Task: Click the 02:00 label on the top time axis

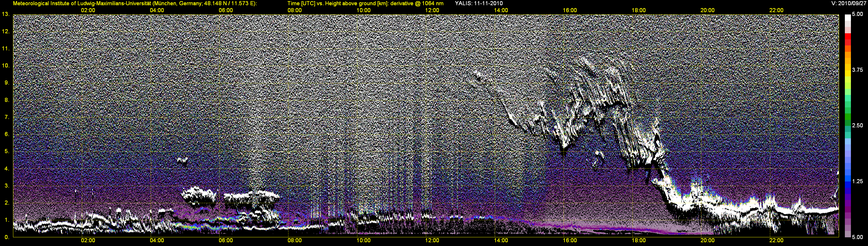Action: 88,10
